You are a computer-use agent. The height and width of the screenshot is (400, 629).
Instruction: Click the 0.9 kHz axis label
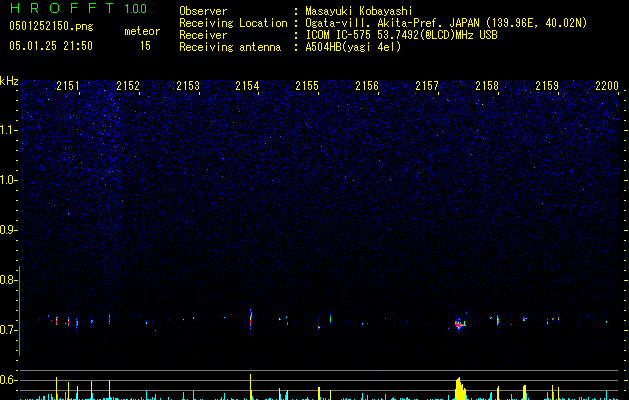click(x=7, y=230)
